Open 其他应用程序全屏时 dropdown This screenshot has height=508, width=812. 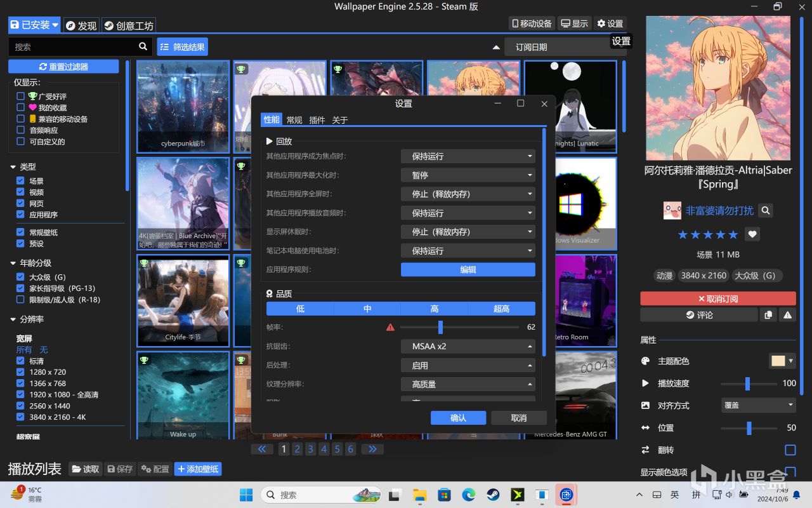[468, 194]
